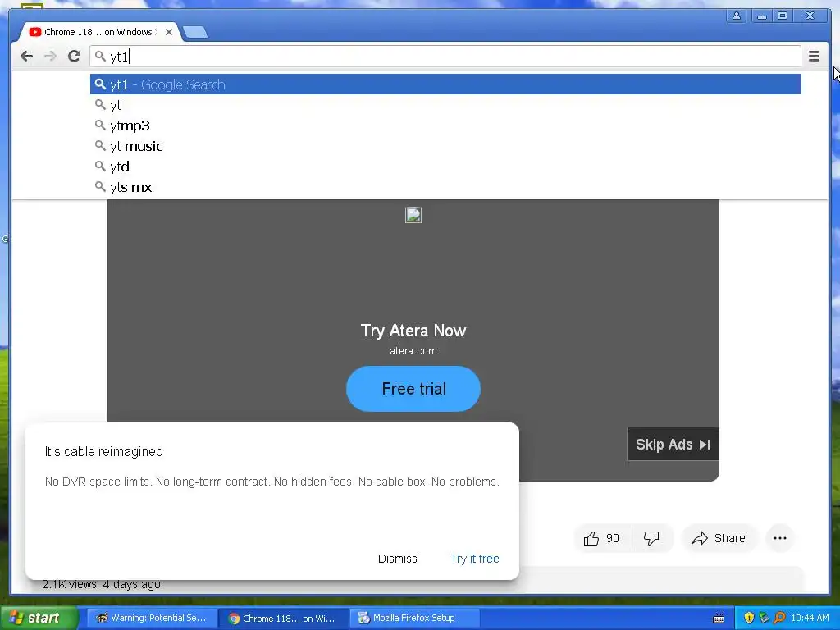Open the Chrome hamburger menu

(814, 57)
